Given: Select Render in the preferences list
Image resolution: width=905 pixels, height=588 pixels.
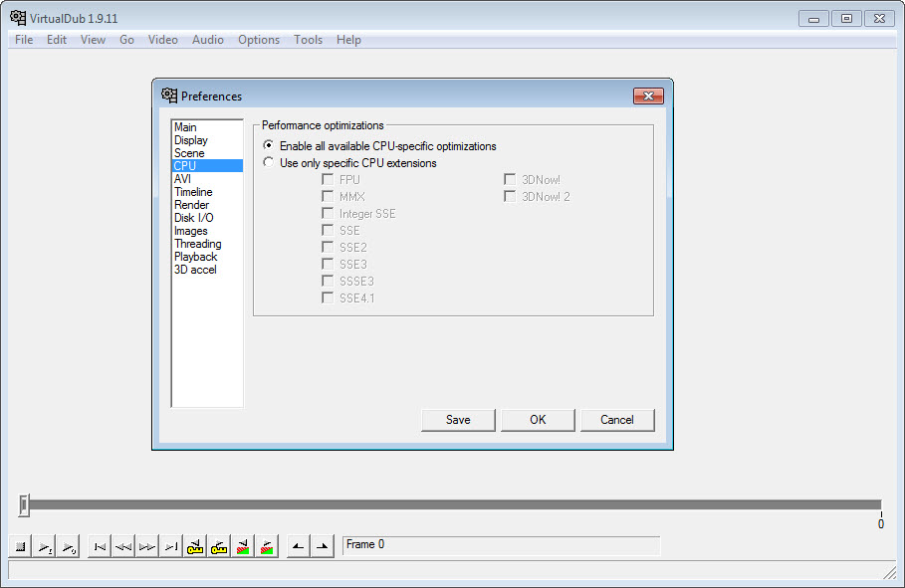Looking at the screenshot, I should [207, 205].
